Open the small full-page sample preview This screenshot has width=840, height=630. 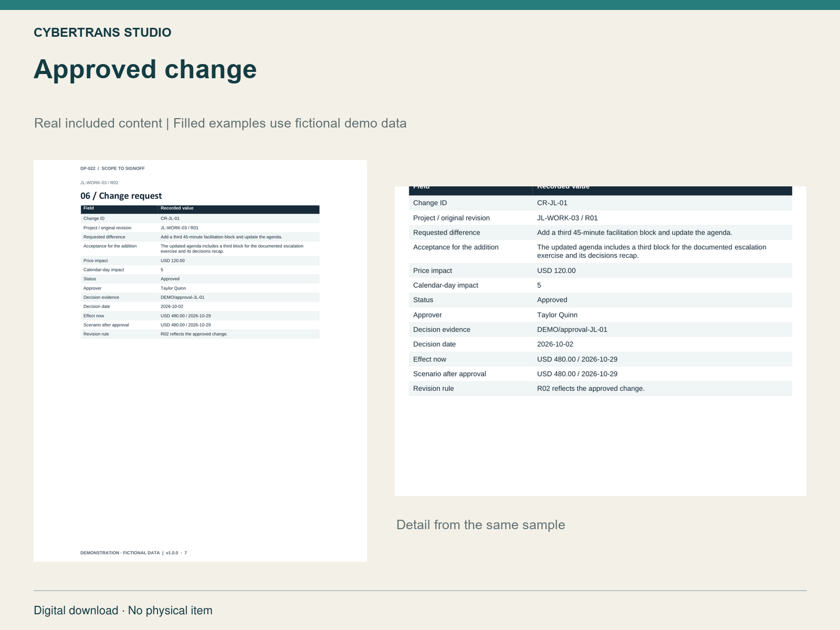click(x=200, y=361)
